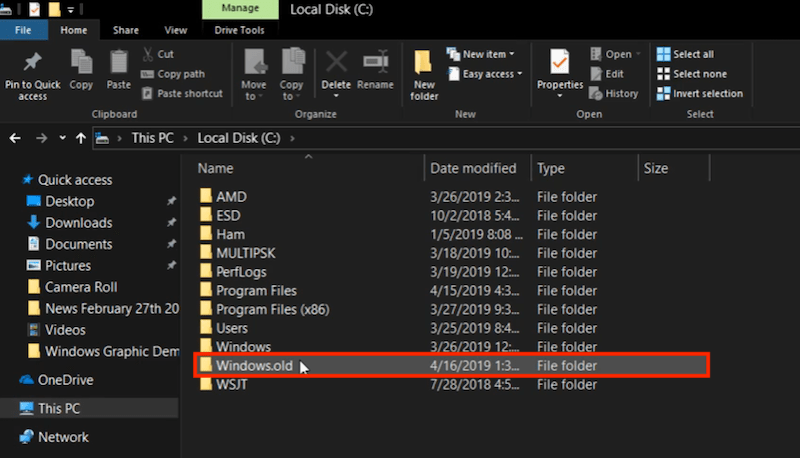Screen dimensions: 800x458
Task: Click Pin to Quick access icon
Action: pyautogui.click(x=32, y=62)
